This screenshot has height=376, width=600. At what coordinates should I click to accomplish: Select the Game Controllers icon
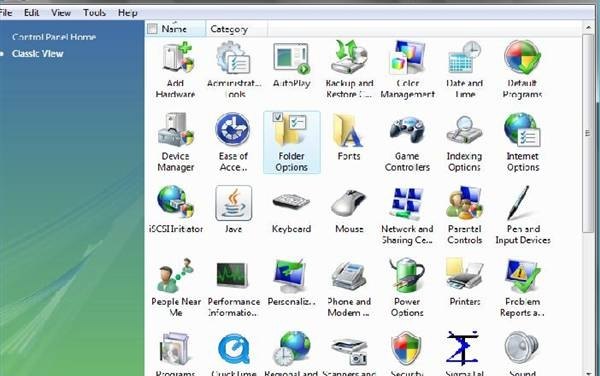coord(407,130)
